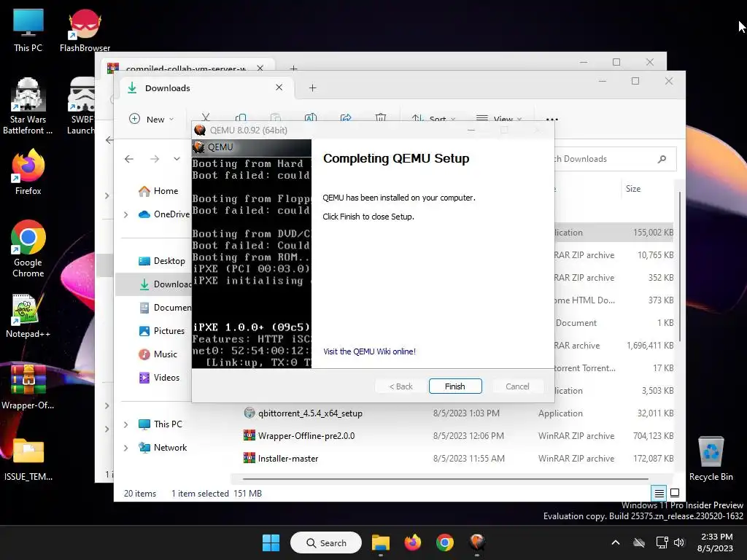Select the Recycle Bin icon
The height and width of the screenshot is (560, 747).
[711, 459]
